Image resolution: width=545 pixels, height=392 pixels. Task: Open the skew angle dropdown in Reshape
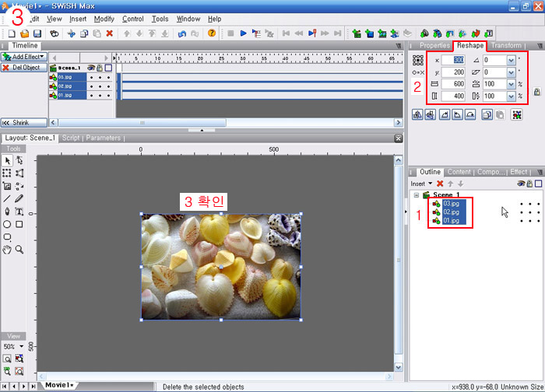coord(511,72)
